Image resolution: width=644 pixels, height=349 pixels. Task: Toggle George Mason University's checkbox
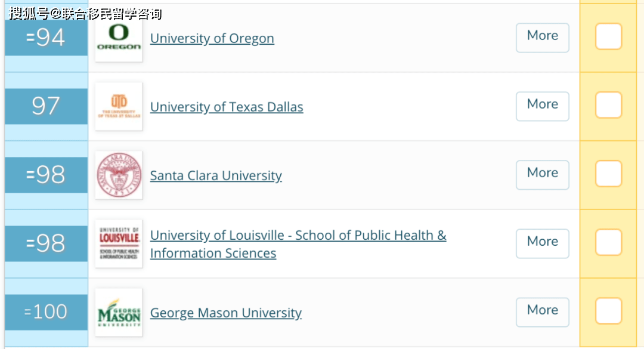[608, 311]
